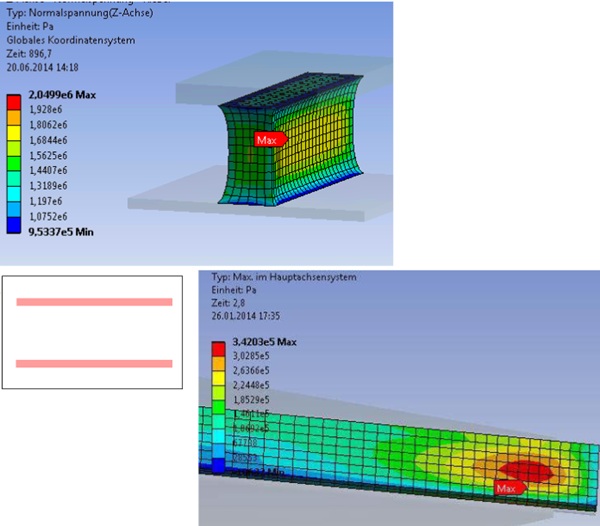
Task: Select orange swatch beside 1,928e6
Action: tap(14, 117)
